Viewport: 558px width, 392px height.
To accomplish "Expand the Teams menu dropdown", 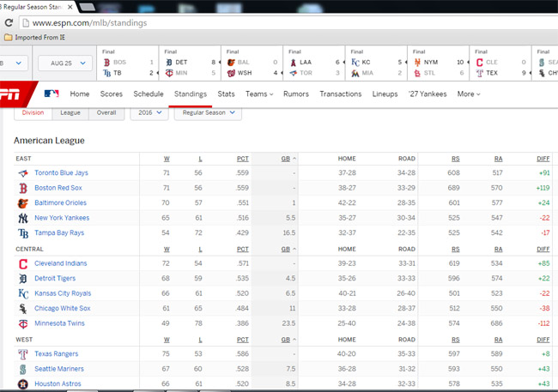I will click(x=259, y=93).
